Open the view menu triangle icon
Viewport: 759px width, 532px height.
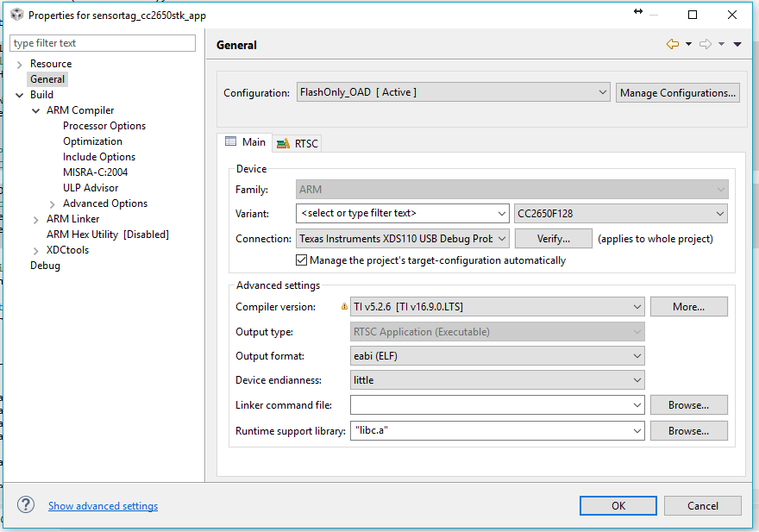click(737, 45)
